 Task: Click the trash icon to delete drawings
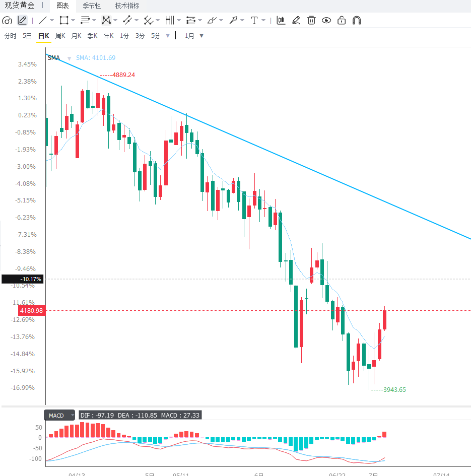click(311, 20)
